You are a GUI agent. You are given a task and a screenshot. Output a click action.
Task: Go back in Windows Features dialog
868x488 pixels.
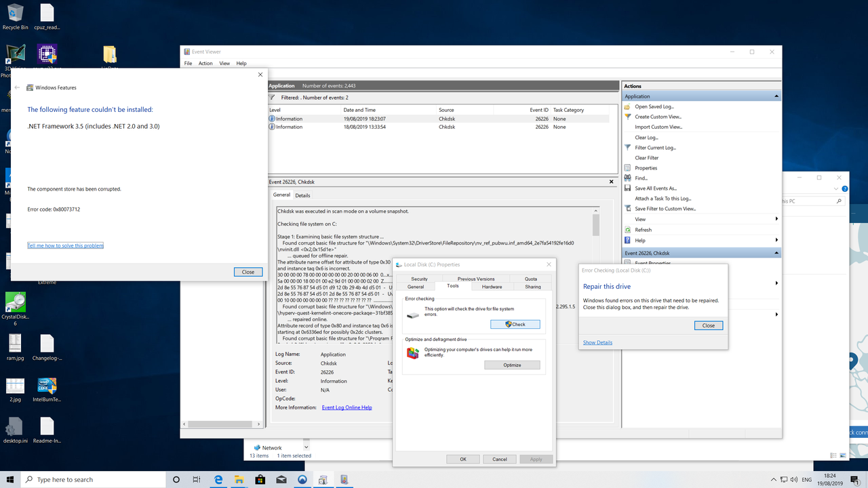18,87
